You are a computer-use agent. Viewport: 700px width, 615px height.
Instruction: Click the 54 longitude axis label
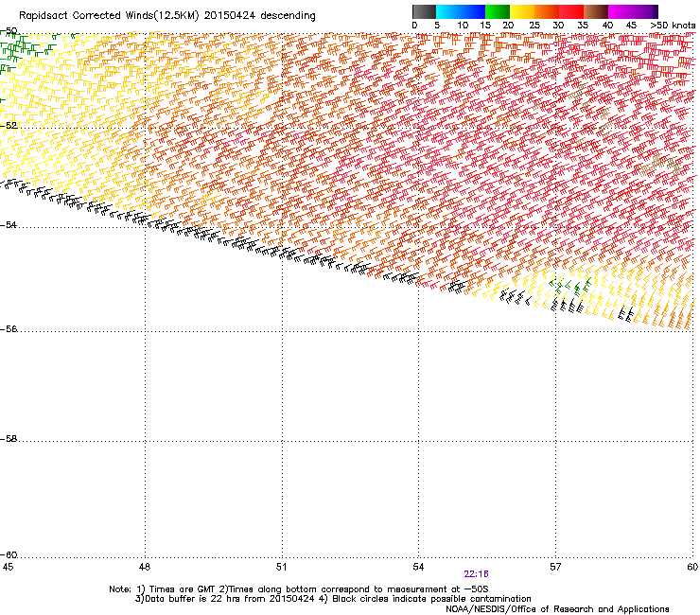(418, 567)
